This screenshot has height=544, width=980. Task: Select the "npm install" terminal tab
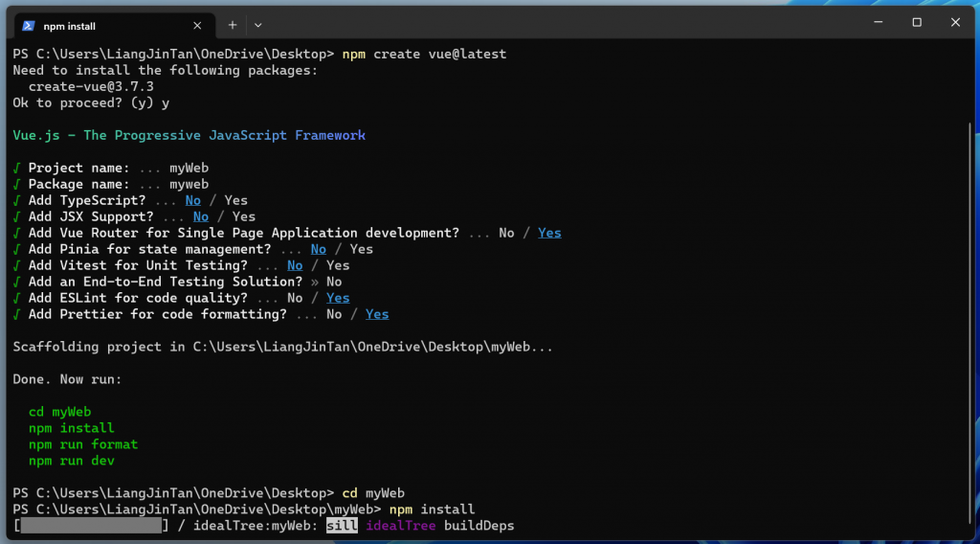point(115,26)
